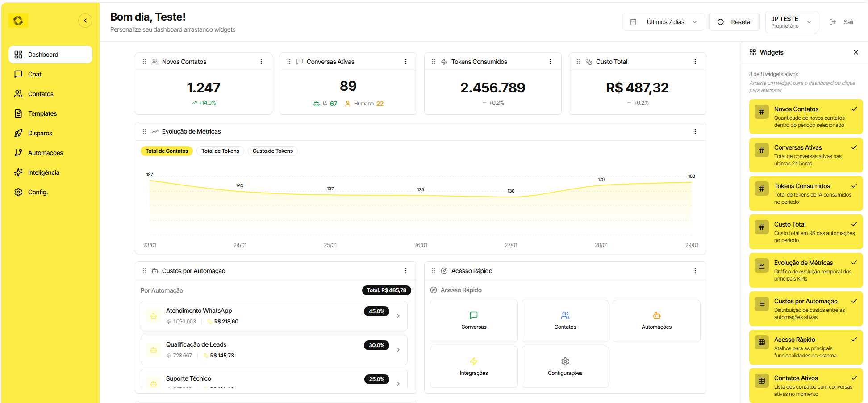Click Sair to log out
868x403 pixels.
point(842,22)
